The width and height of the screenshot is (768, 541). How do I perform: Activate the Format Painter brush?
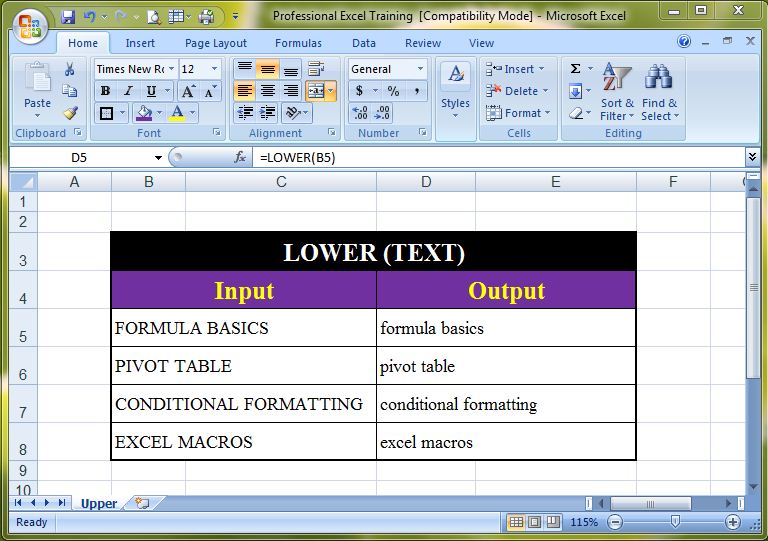(70, 113)
